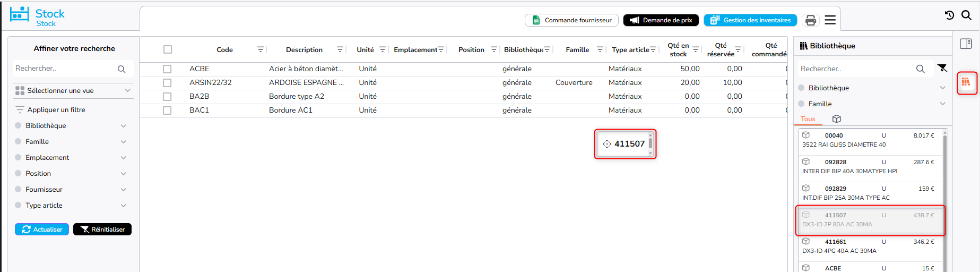Click 'INTER DIF BIP 40A 30MATYPE HPI' text
Viewport: 980px width, 272px height.
pos(849,172)
